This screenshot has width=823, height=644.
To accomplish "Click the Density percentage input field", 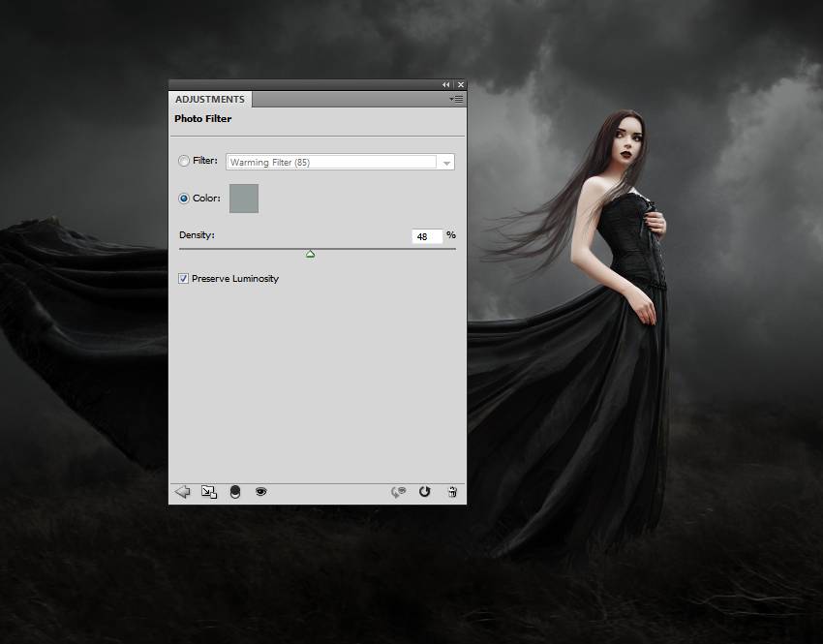I will coord(427,236).
